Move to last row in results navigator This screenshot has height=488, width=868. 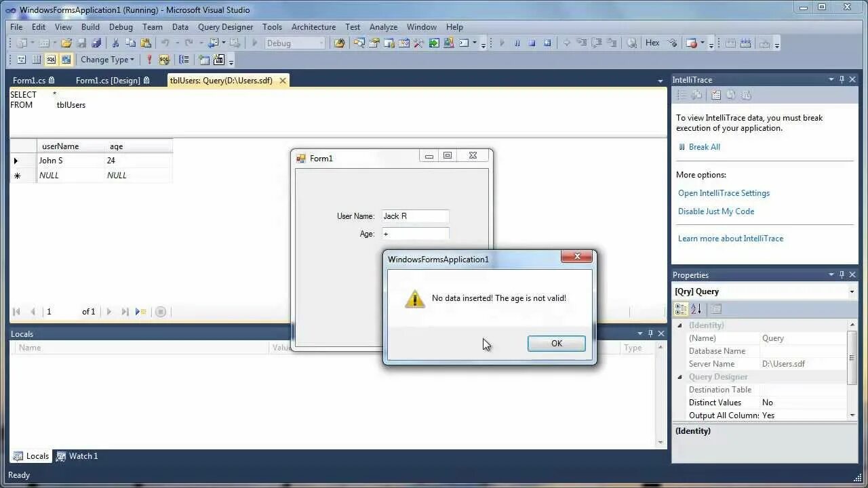(x=125, y=312)
